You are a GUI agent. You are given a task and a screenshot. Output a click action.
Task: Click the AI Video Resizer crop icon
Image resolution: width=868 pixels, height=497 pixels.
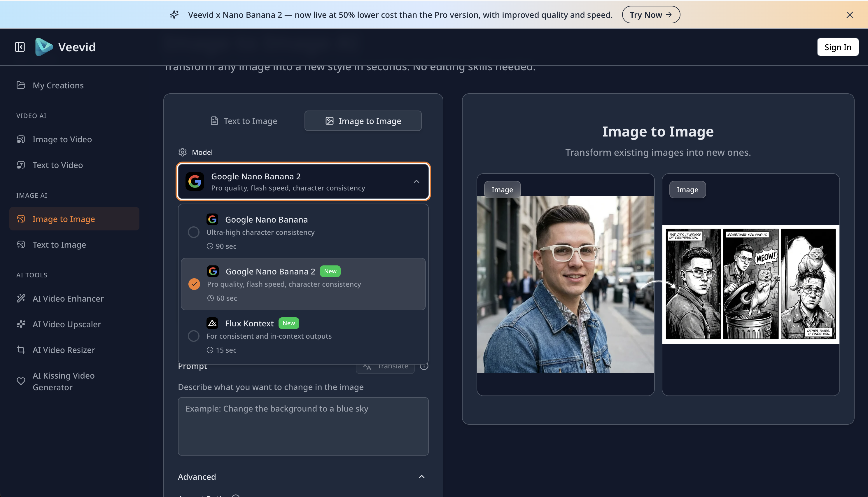click(21, 349)
